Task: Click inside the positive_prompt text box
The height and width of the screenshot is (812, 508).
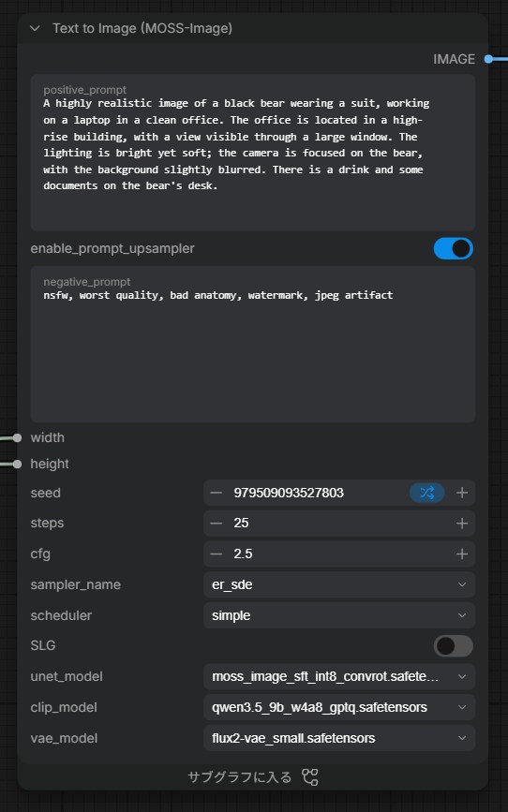Action: (x=253, y=153)
